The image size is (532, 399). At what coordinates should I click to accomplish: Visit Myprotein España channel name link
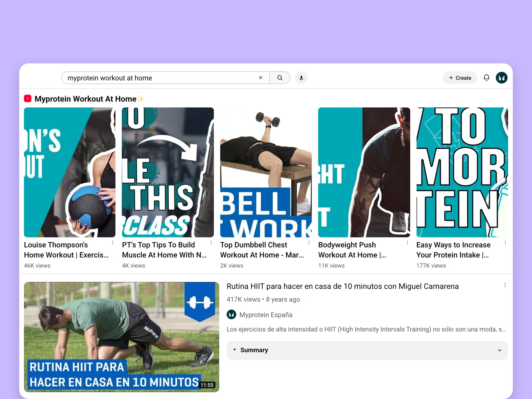click(266, 315)
